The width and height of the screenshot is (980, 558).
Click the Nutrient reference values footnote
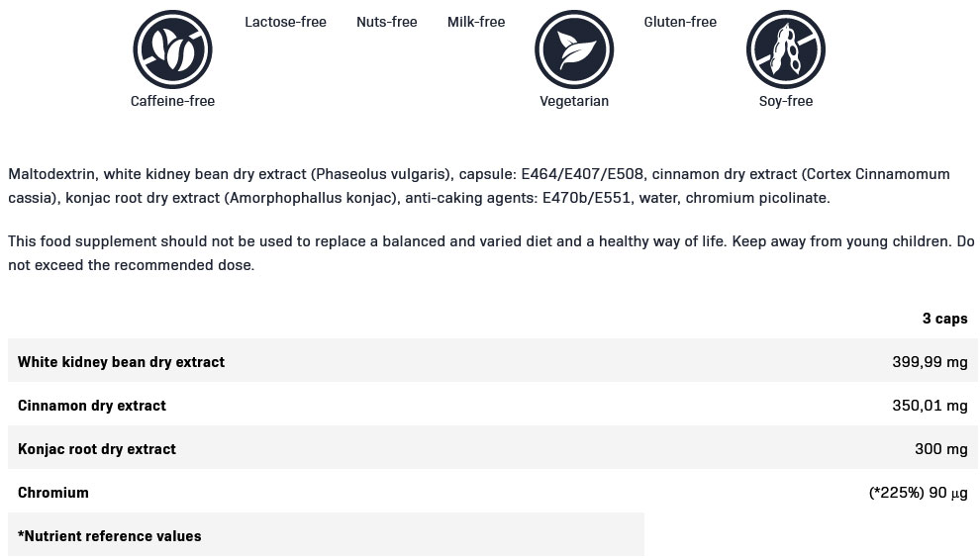[x=110, y=536]
